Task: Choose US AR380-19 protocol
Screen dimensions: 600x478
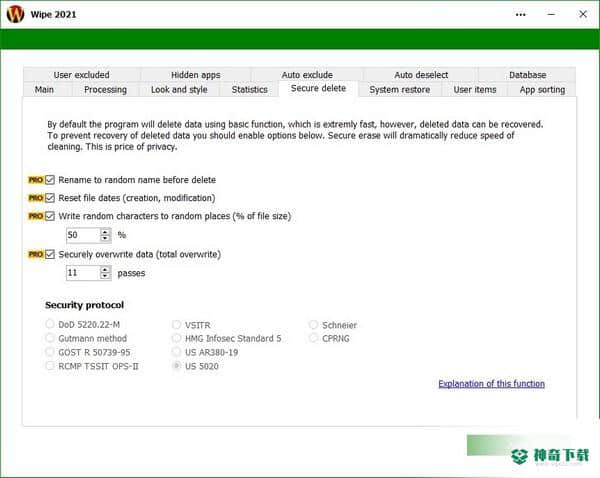Action: pyautogui.click(x=176, y=352)
